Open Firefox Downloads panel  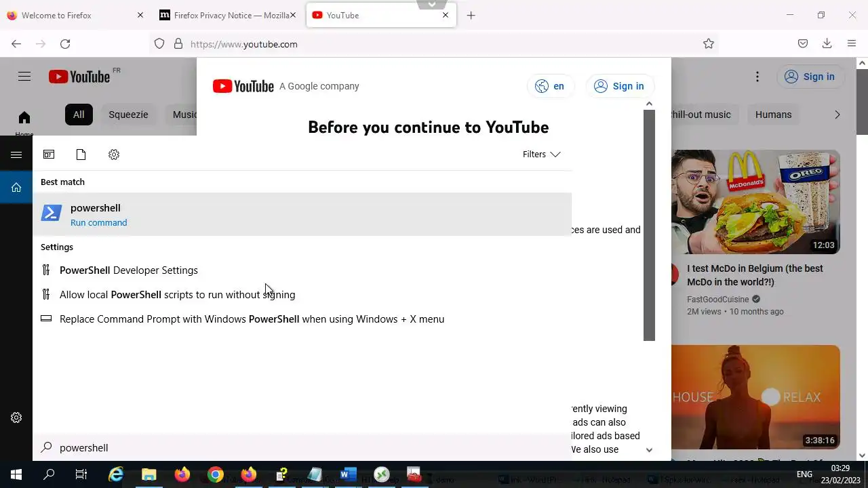point(827,43)
